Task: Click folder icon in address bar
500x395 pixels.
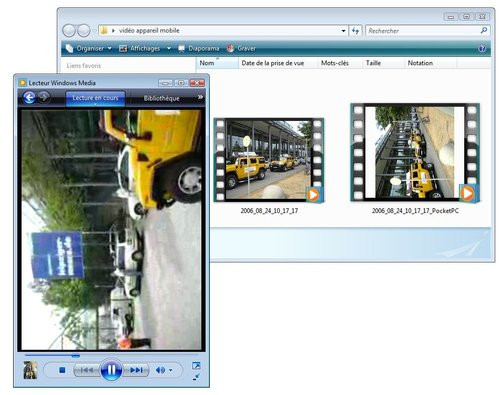Action: [x=104, y=31]
